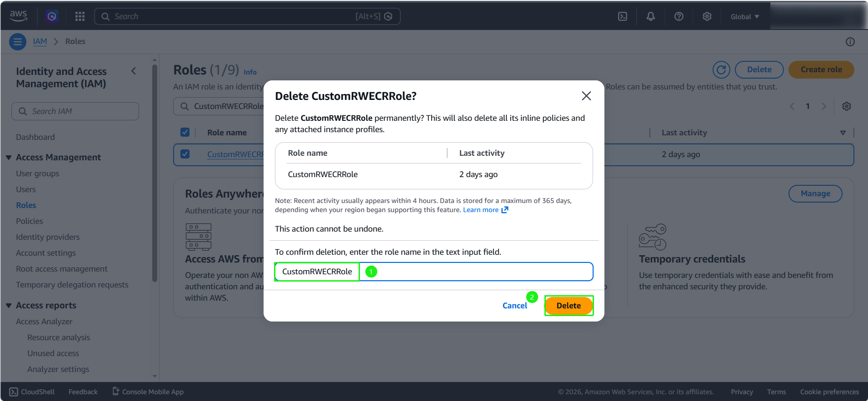The width and height of the screenshot is (868, 401).
Task: Open CloudShell from the footer
Action: click(32, 392)
